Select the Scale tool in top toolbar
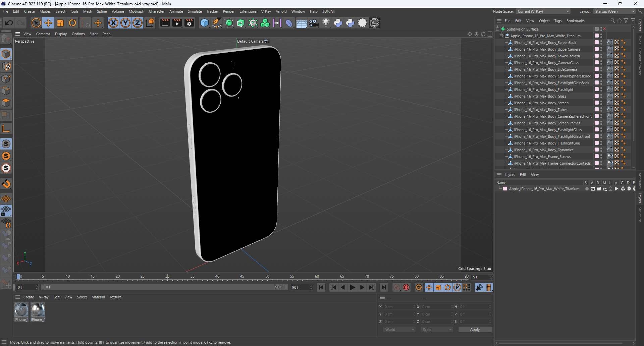Viewport: 644px width, 346px height. (60, 23)
